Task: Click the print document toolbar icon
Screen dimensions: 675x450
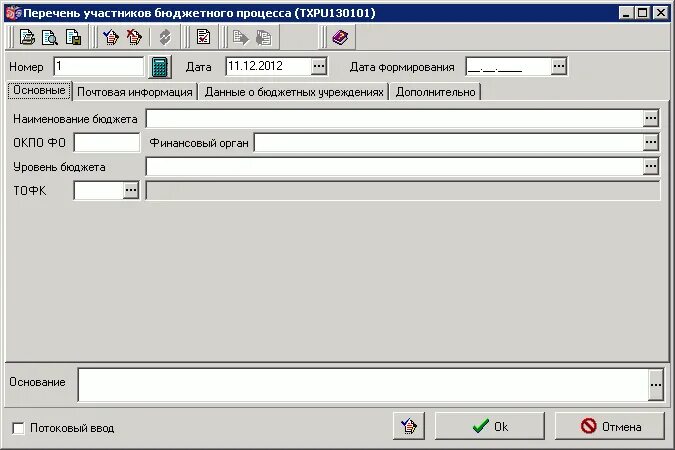Action: click(27, 37)
